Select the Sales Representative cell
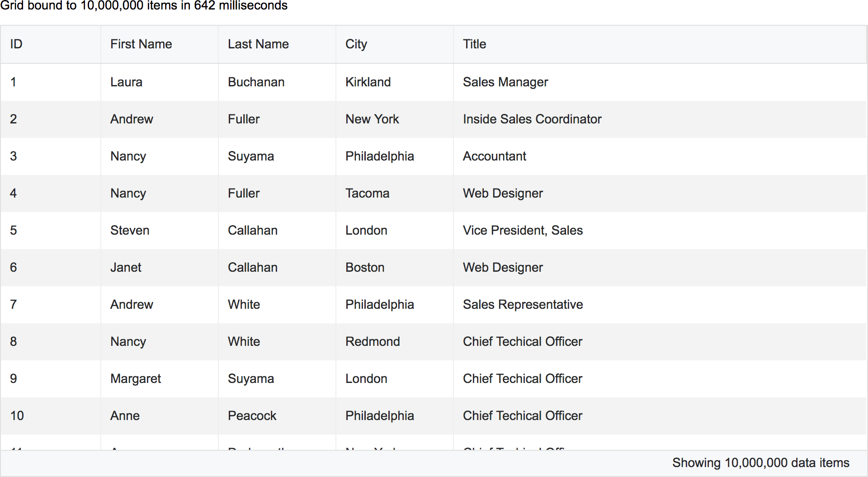The width and height of the screenshot is (868, 477). point(523,304)
